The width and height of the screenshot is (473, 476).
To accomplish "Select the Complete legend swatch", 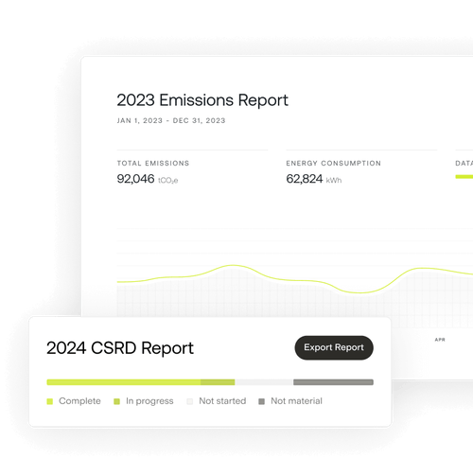I will (x=50, y=401).
